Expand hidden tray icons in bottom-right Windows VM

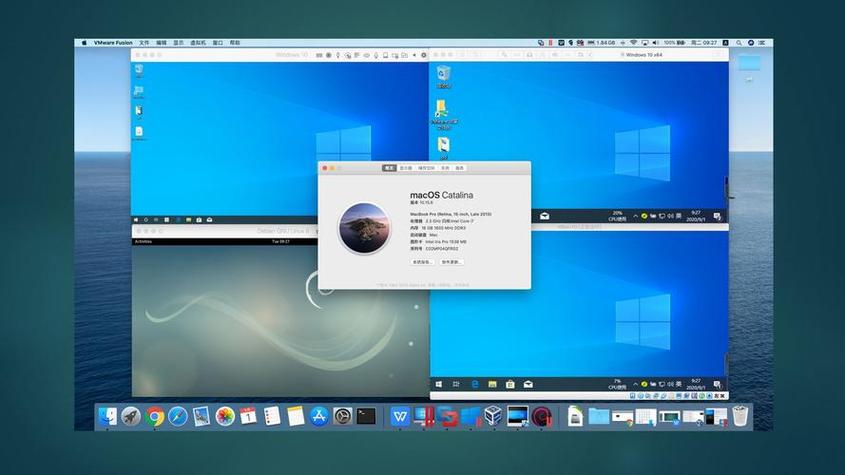tap(635, 384)
